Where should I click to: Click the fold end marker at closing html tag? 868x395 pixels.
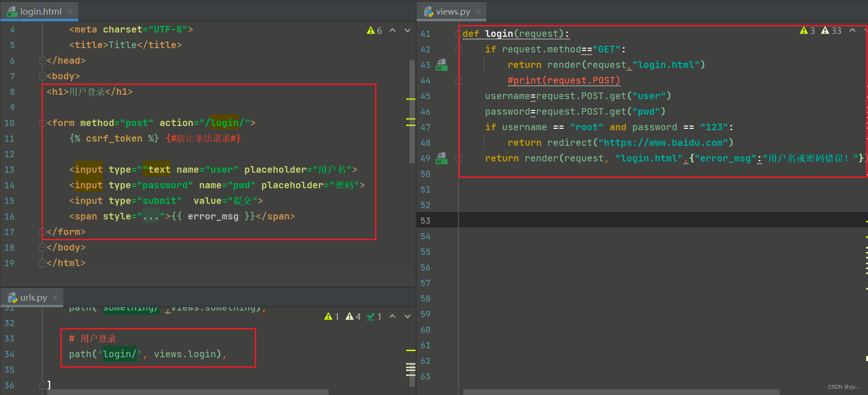tap(42, 263)
